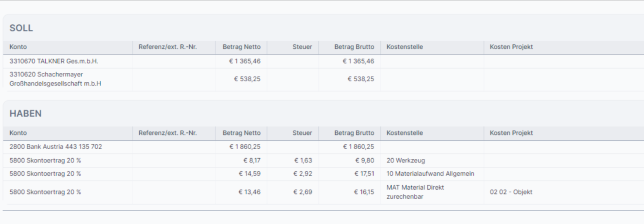This screenshot has width=644, height=224.
Task: Click the HABEN Kostenstelle column header
Action: [405, 133]
